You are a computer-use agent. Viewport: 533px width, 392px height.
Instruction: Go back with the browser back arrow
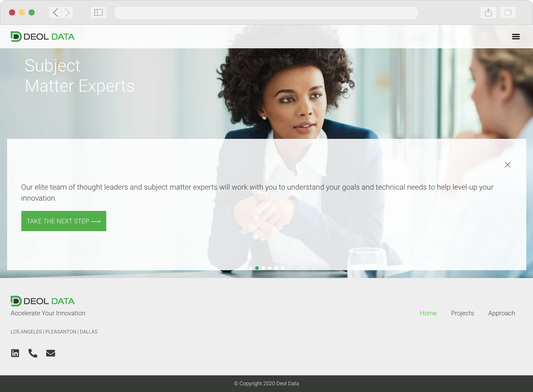point(55,12)
